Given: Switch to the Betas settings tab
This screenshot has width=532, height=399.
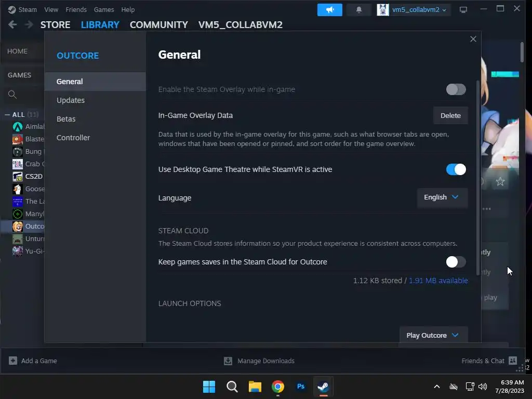Looking at the screenshot, I should [x=95, y=119].
